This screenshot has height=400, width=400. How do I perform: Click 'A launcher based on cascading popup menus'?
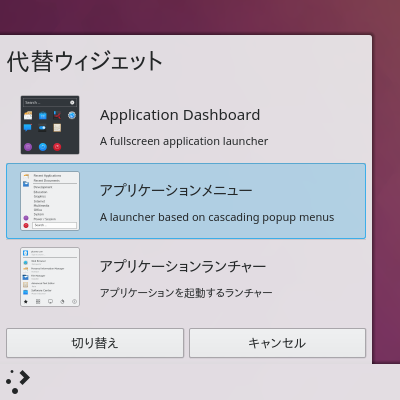click(x=217, y=217)
